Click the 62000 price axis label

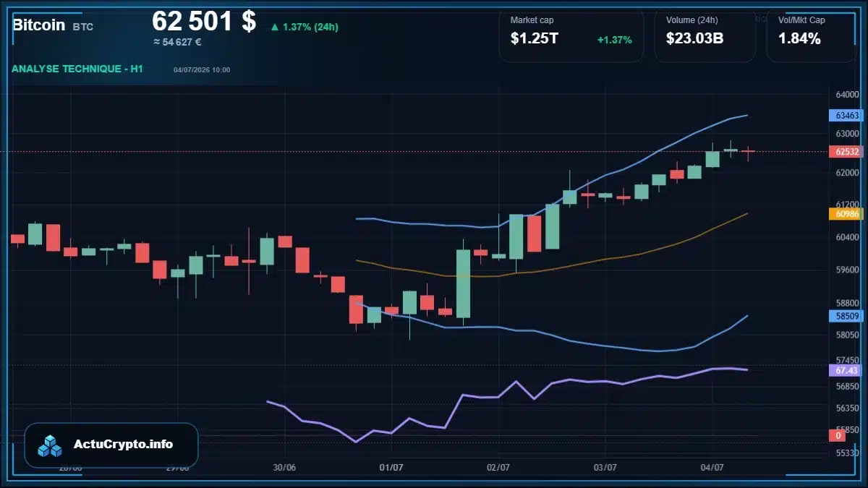click(x=847, y=173)
